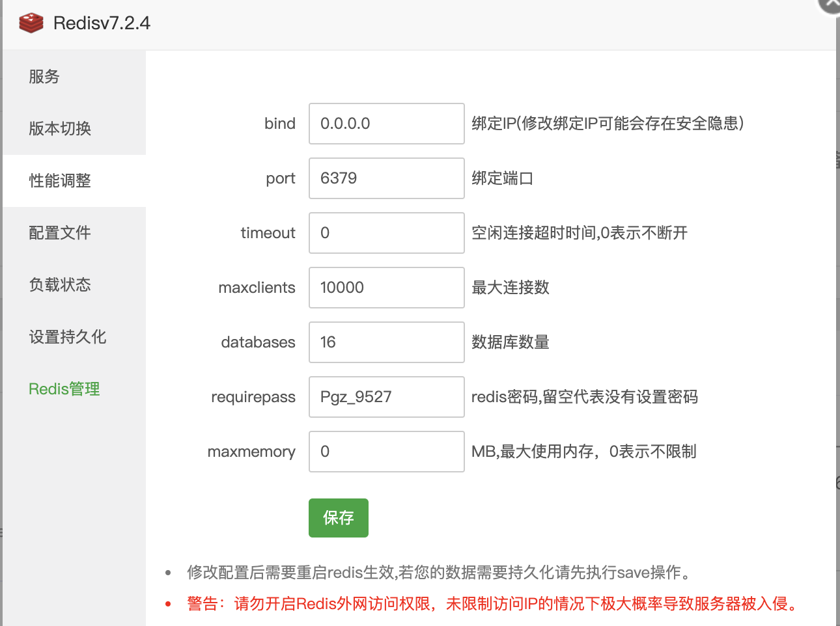Click the '数据库数量' description text

click(511, 342)
